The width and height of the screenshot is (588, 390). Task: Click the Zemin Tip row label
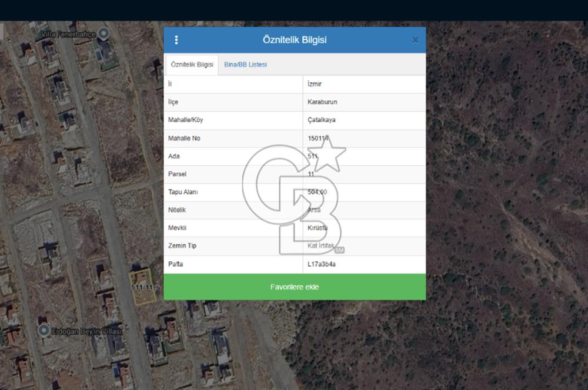click(182, 246)
